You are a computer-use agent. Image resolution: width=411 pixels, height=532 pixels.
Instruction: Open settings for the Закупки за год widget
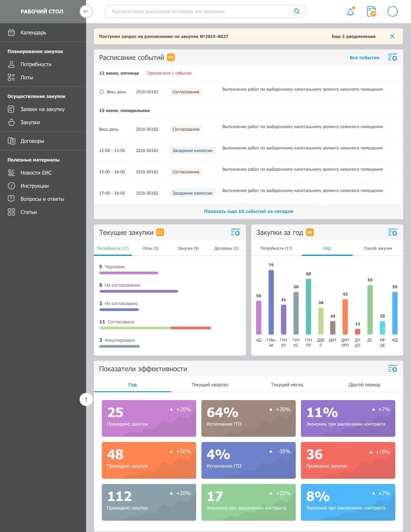coord(392,232)
